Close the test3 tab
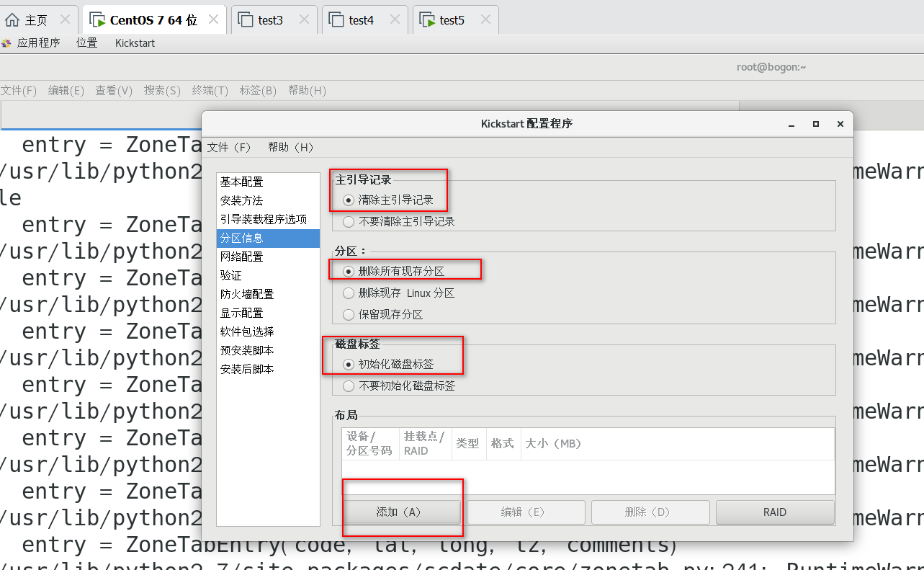Screen dimensions: 924x570 (x=305, y=19)
